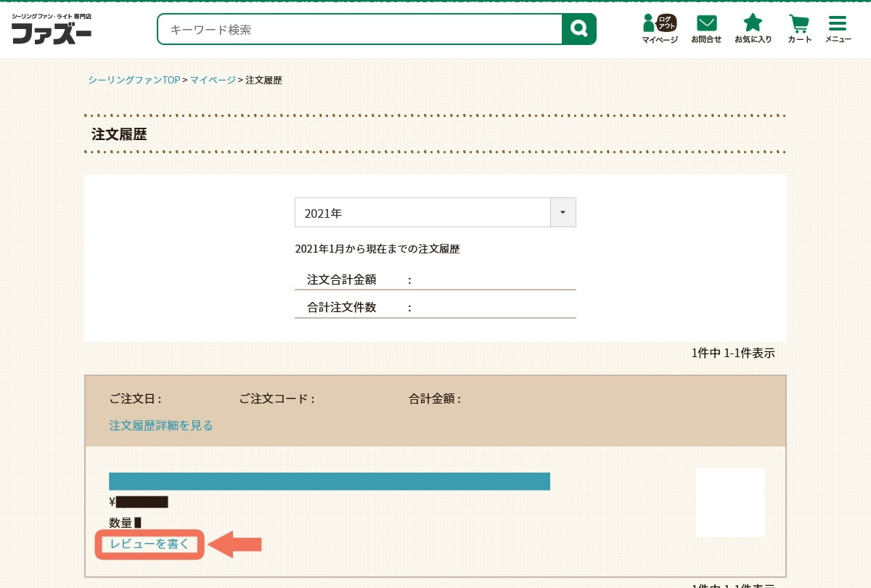Screen dimensions: 871x588
Task: Open お問合せ envelope icon
Action: click(706, 29)
